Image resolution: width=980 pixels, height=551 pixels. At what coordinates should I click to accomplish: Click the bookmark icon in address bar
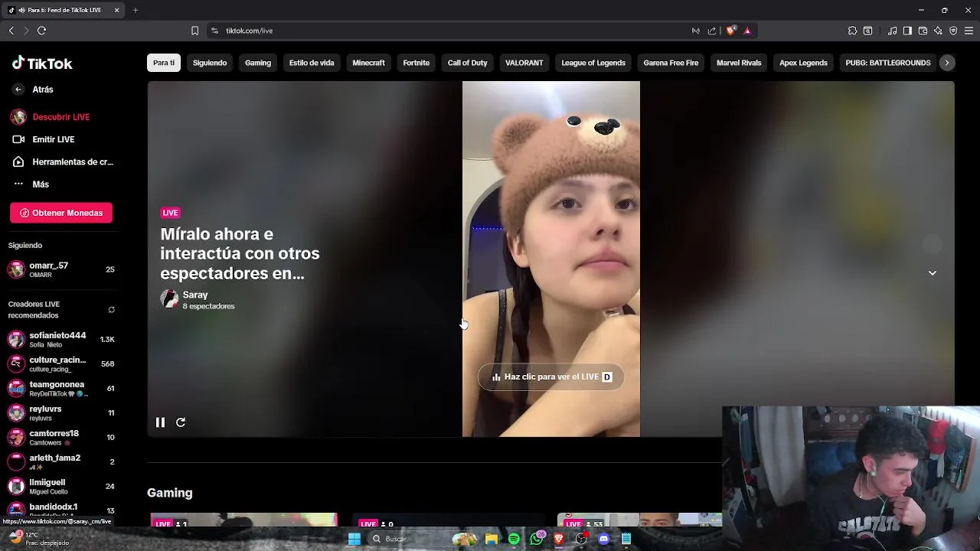194,31
